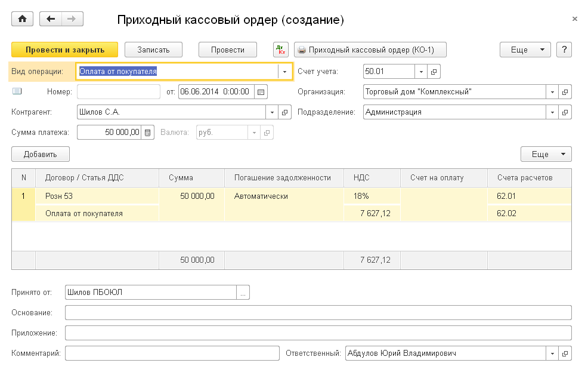Navigate forward with right arrow

(72, 19)
